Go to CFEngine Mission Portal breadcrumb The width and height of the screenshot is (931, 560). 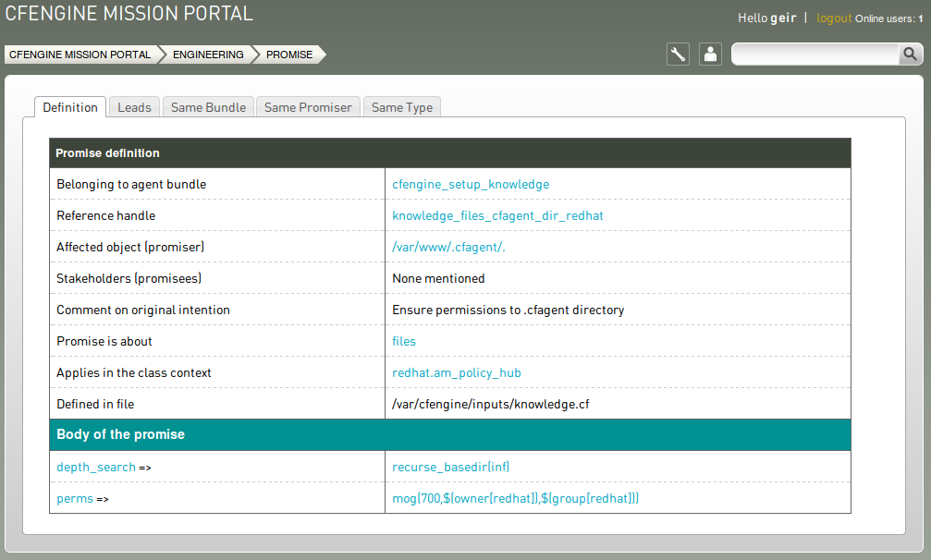tap(80, 55)
